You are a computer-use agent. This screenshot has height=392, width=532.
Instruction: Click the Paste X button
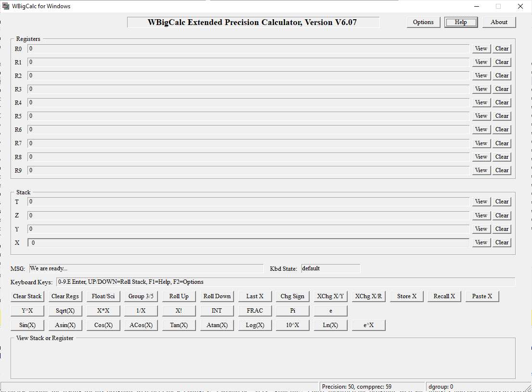coord(482,296)
